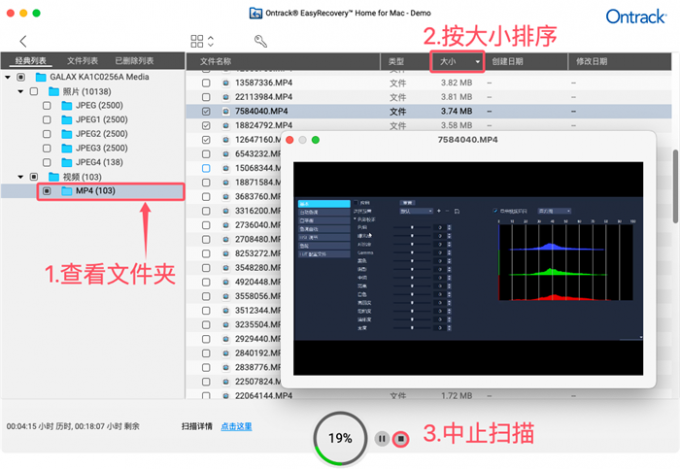Click the JPEG4 (138) folder icon
Image resolution: width=680 pixels, height=469 pixels.
click(x=67, y=162)
